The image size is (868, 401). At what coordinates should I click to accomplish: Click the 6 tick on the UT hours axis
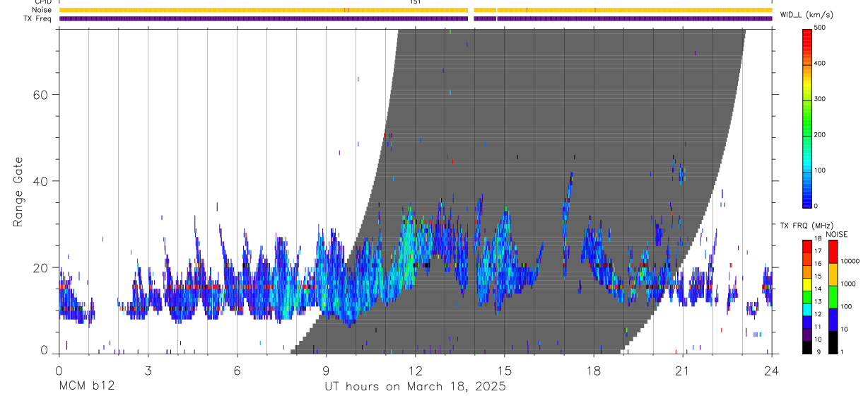(237, 370)
